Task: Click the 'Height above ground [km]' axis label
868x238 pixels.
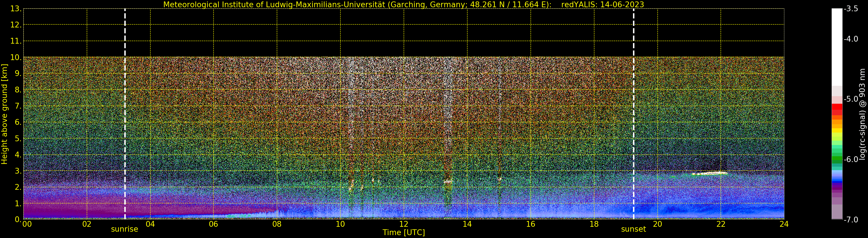Action: [x=4, y=114]
